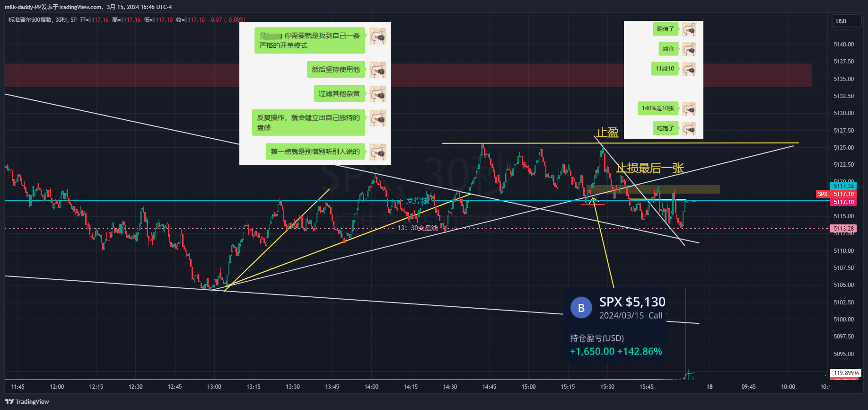Image resolution: width=868 pixels, height=410 pixels.
Task: Click the blue circular B icon
Action: 581,308
